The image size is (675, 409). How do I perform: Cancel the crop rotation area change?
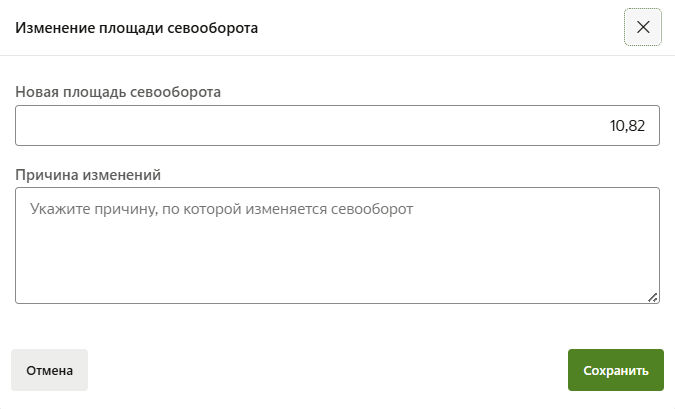tap(50, 370)
